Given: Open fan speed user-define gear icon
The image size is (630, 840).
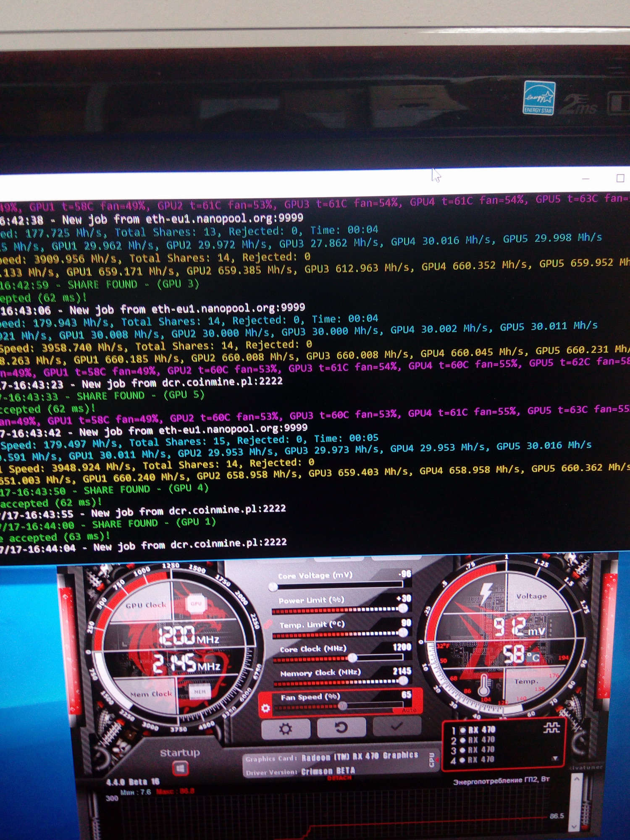Looking at the screenshot, I should tap(265, 709).
